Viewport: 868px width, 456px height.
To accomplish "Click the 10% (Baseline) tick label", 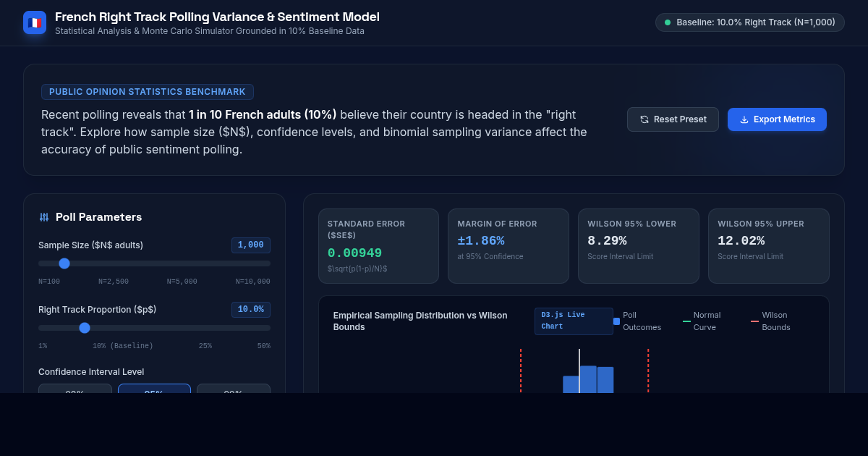I will 123,346.
